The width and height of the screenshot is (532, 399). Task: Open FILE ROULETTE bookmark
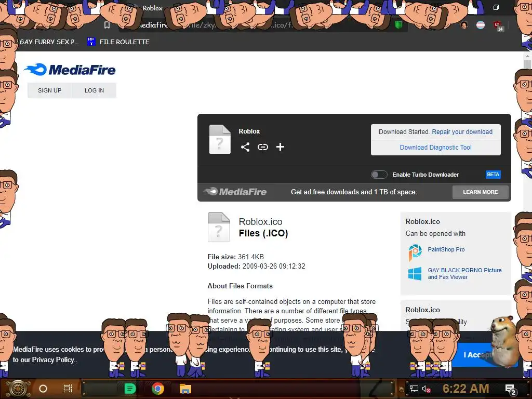pos(118,42)
